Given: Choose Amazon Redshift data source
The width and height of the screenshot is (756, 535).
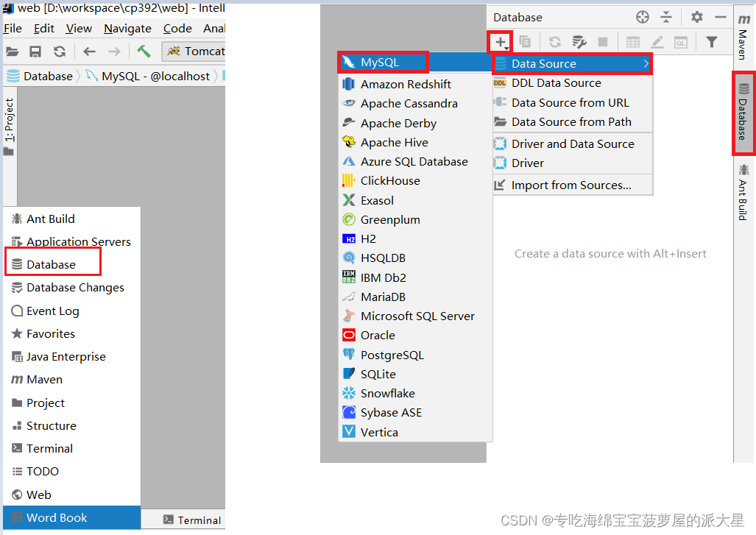Looking at the screenshot, I should coord(414,85).
